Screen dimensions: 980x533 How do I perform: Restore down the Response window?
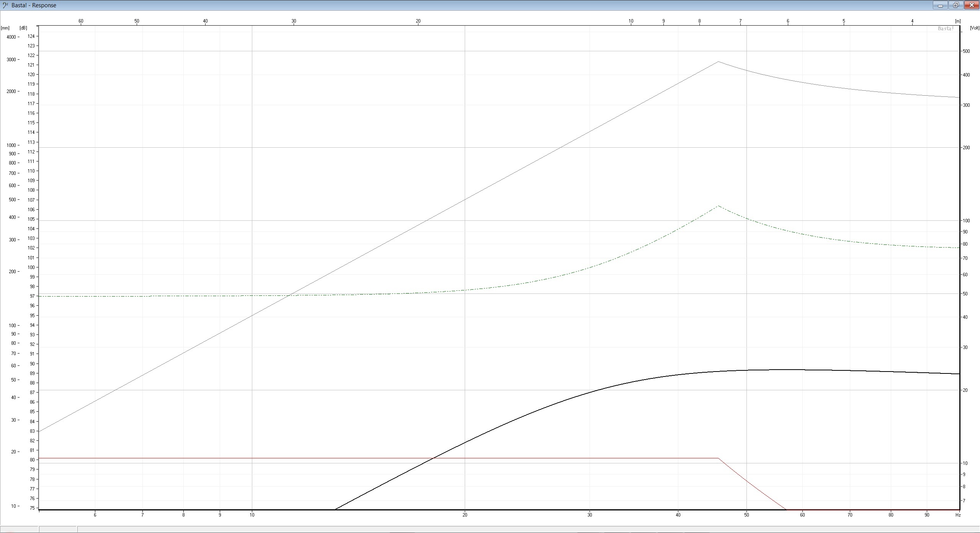pos(956,5)
